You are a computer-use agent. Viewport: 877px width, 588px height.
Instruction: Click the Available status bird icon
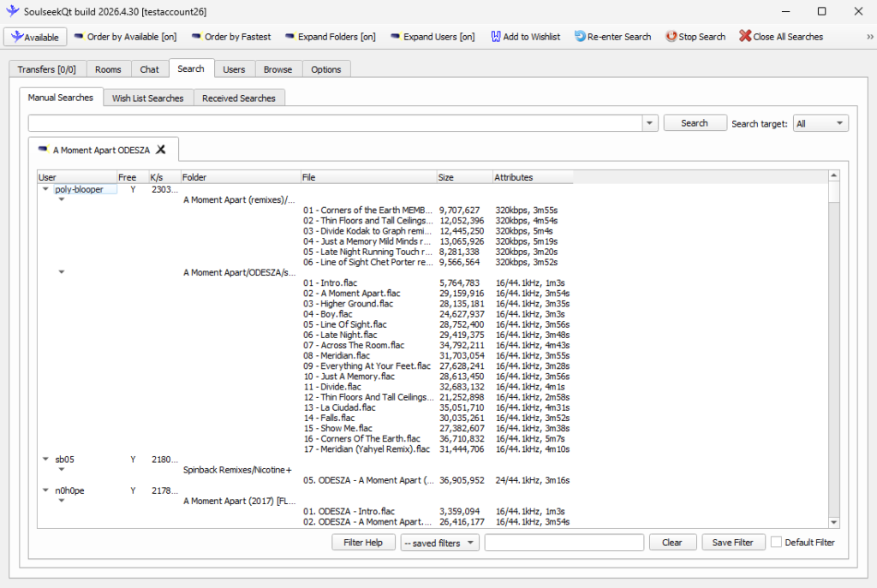click(x=17, y=37)
